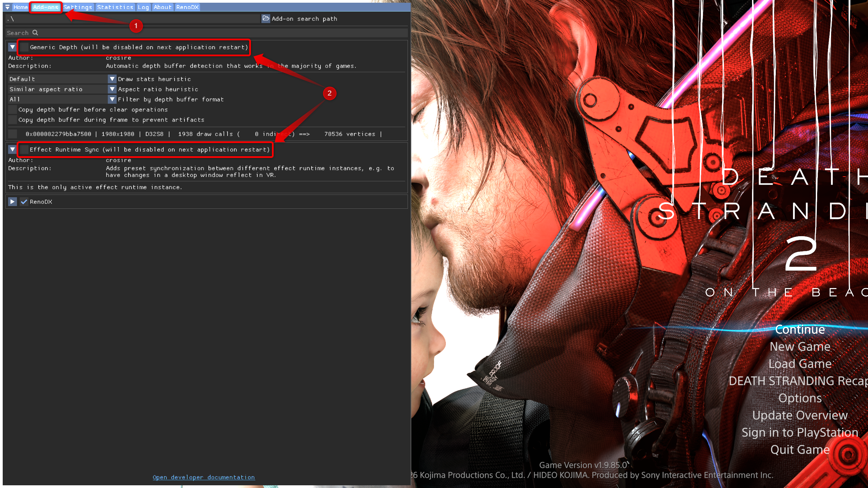Click the 'Add-on search path' label
The image size is (868, 488).
tap(304, 19)
